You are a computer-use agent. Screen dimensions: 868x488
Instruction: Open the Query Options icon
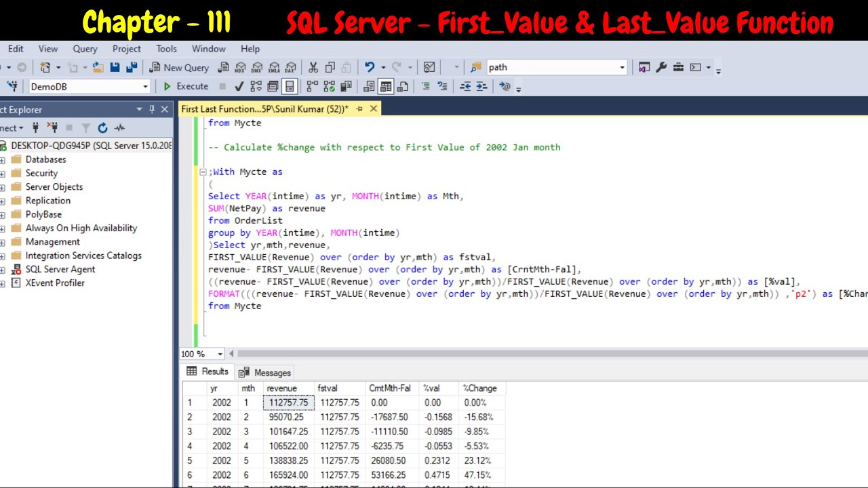click(x=273, y=86)
